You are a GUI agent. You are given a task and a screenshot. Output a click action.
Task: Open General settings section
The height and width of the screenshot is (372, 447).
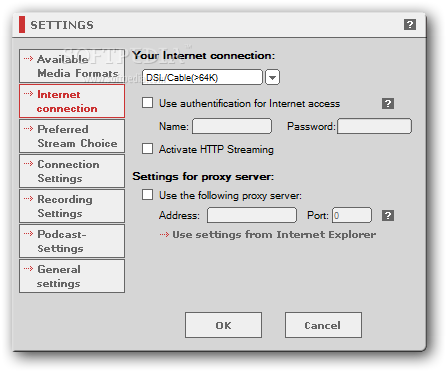[72, 276]
